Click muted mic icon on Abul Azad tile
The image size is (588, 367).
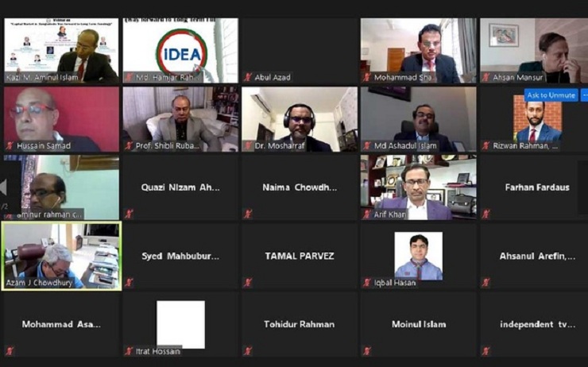(247, 77)
